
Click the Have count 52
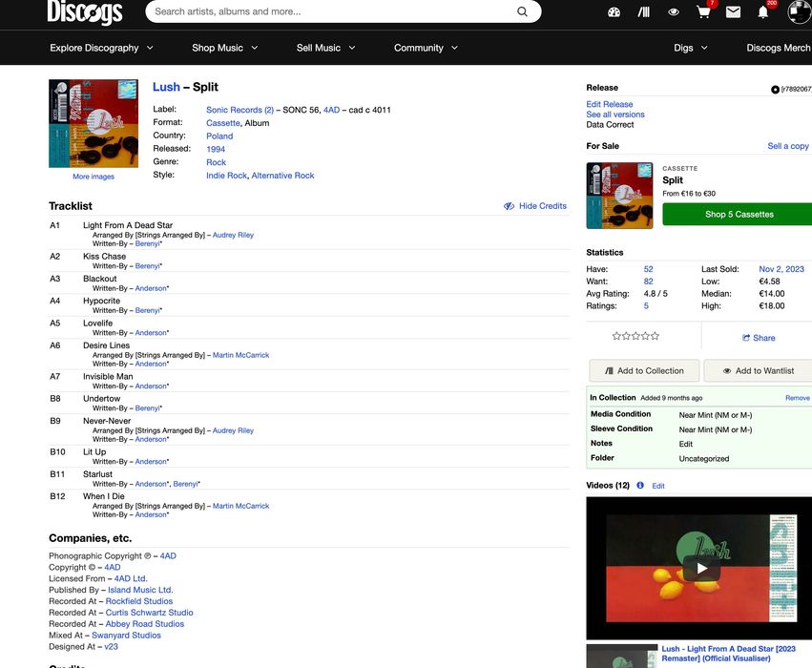[x=648, y=269]
